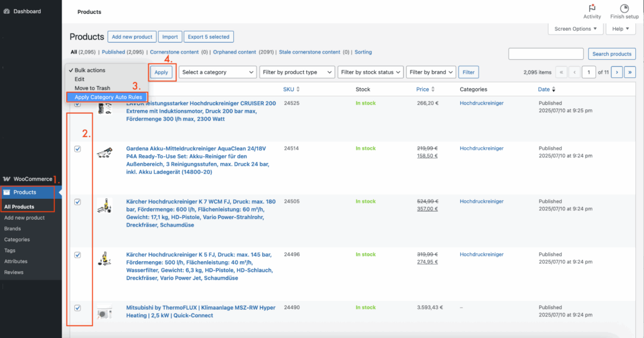Select the Products sidebar menu icon
This screenshot has height=338, width=644.
[6, 192]
